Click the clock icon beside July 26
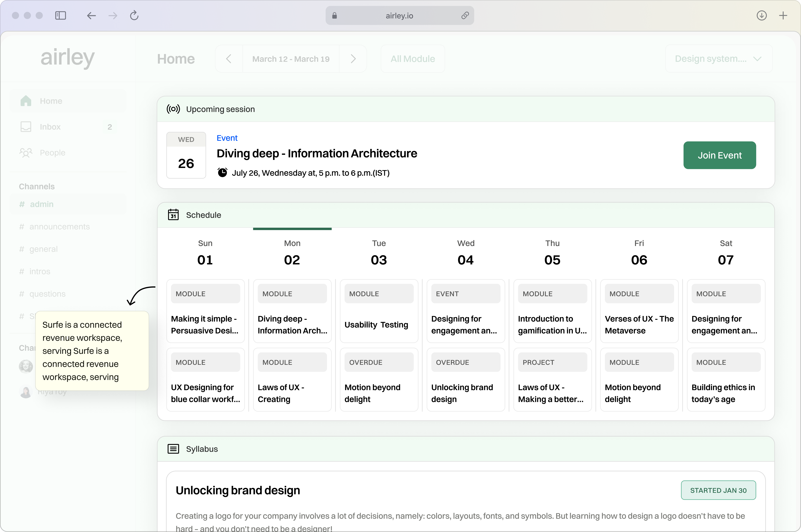 222,172
